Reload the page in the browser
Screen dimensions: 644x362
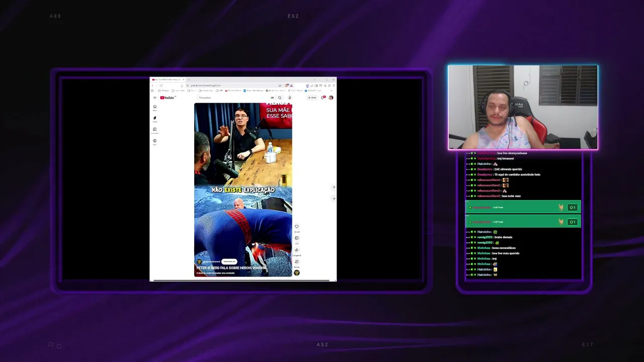(x=161, y=85)
